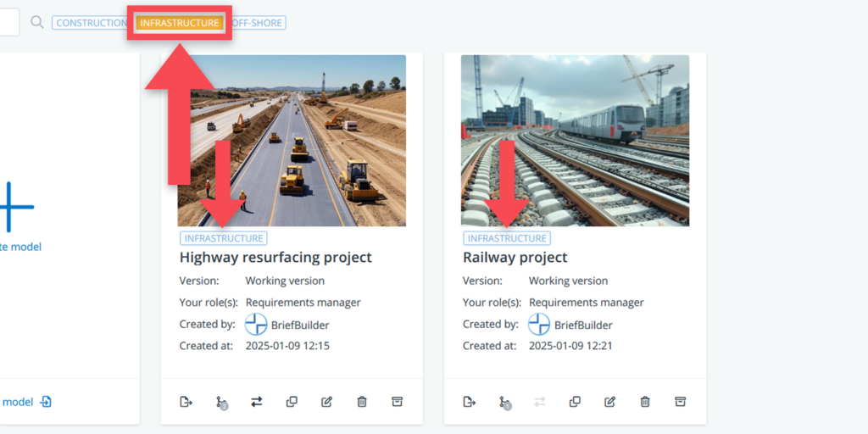
Task: Archive the Railway project
Action: [x=680, y=402]
